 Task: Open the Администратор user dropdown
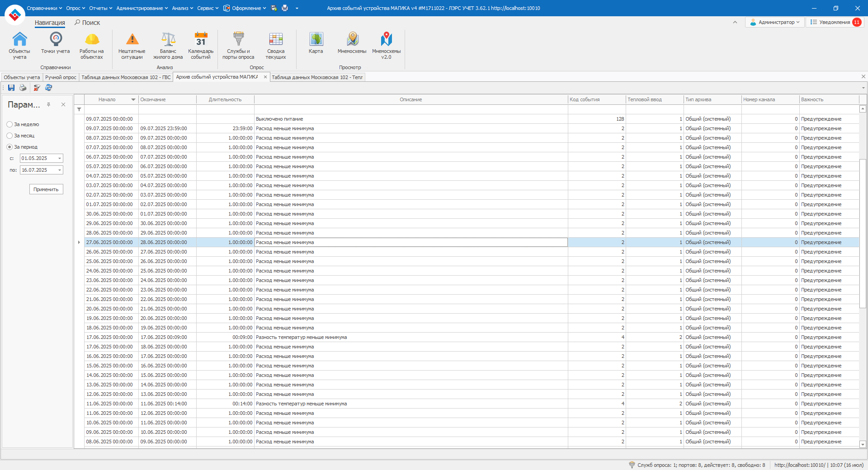pos(774,22)
